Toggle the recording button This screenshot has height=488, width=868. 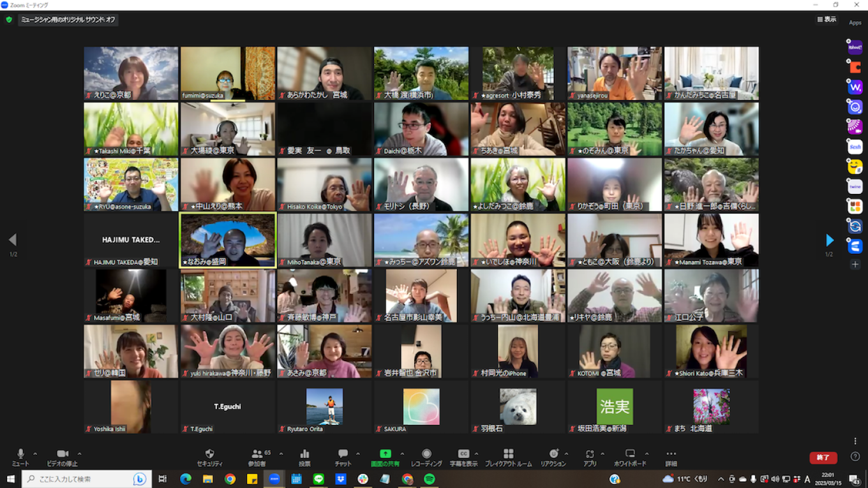426,454
